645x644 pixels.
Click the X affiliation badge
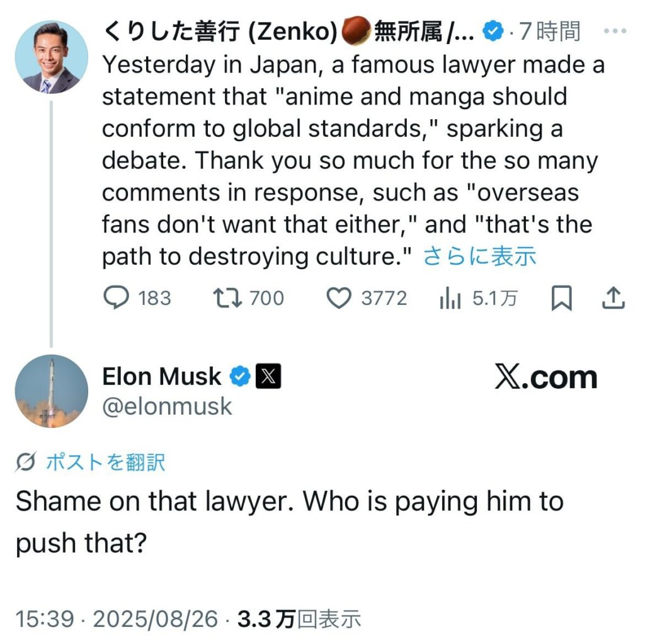pos(268,376)
